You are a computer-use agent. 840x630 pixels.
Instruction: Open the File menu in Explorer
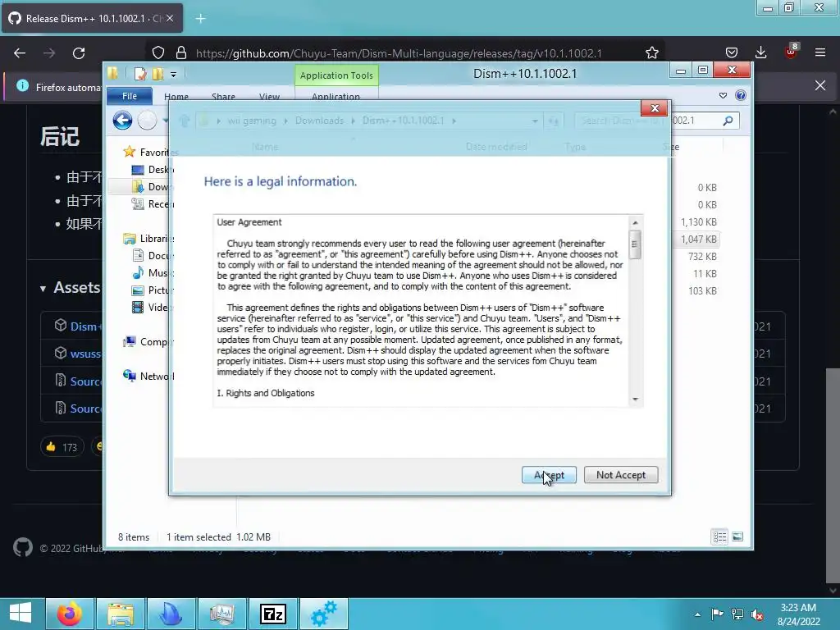tap(130, 96)
